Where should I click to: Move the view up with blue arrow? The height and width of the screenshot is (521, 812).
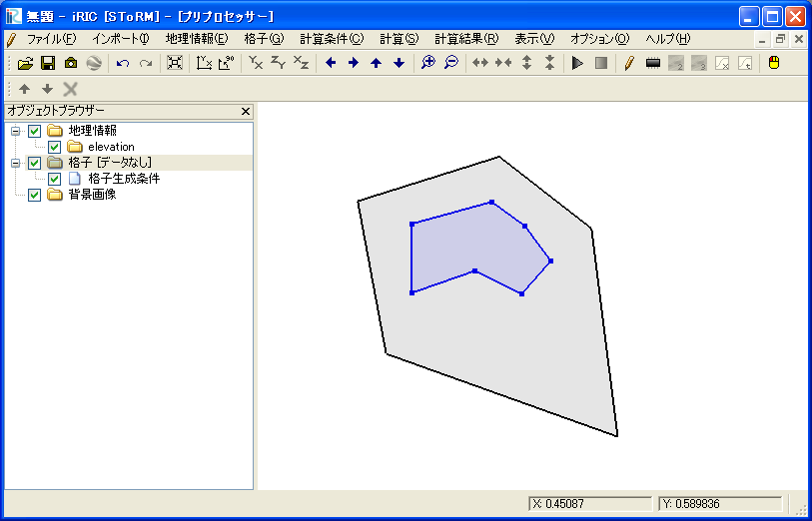[x=376, y=63]
